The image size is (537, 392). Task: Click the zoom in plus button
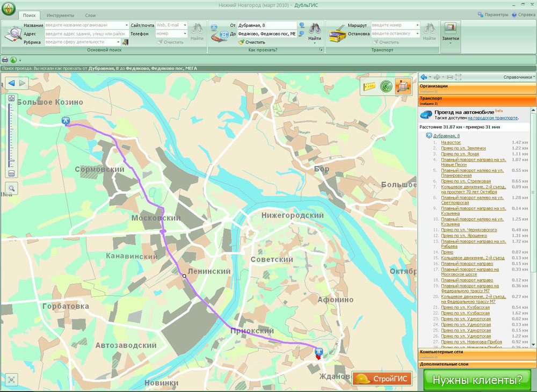point(11,98)
